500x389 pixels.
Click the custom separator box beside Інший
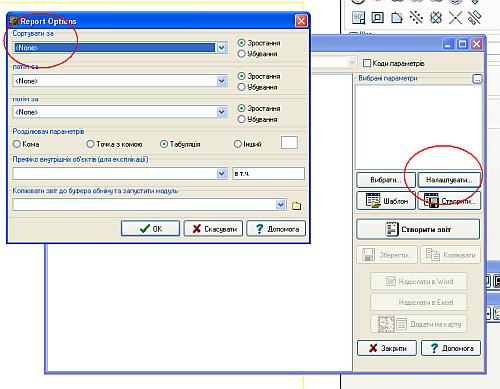pos(289,143)
